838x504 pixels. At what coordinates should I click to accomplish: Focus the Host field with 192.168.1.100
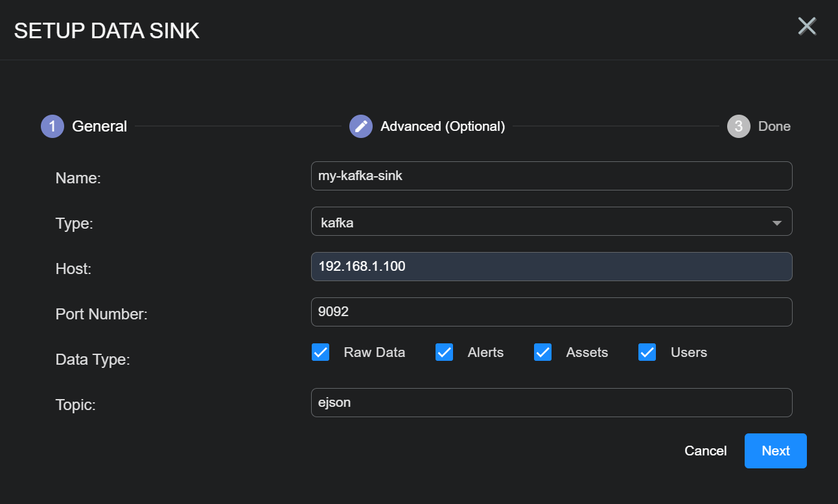click(551, 266)
